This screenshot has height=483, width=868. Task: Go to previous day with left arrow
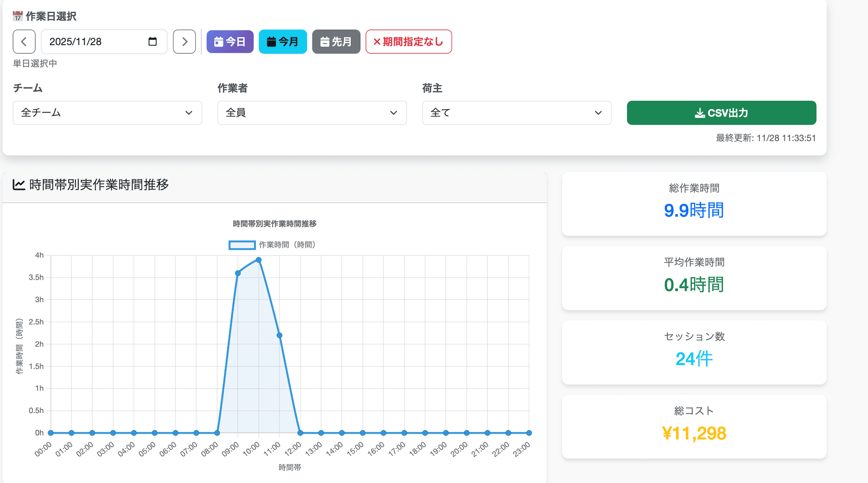click(x=24, y=42)
